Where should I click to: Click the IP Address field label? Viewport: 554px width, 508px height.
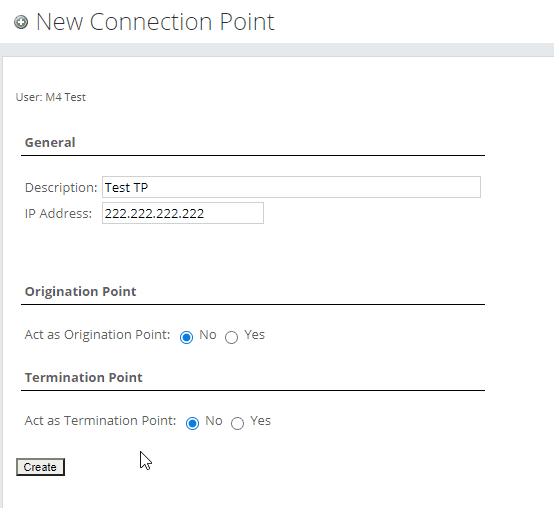(x=58, y=213)
